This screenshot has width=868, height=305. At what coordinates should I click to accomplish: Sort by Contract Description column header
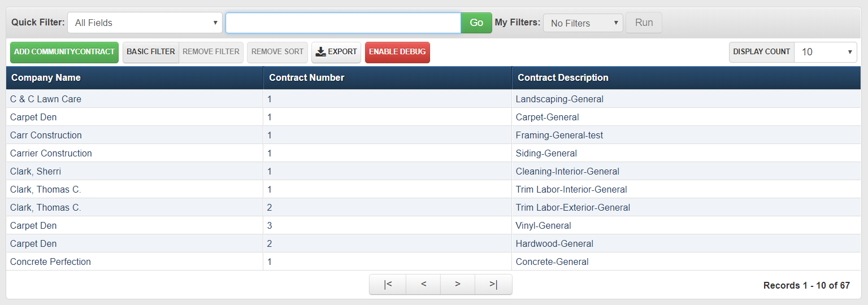[x=563, y=78]
